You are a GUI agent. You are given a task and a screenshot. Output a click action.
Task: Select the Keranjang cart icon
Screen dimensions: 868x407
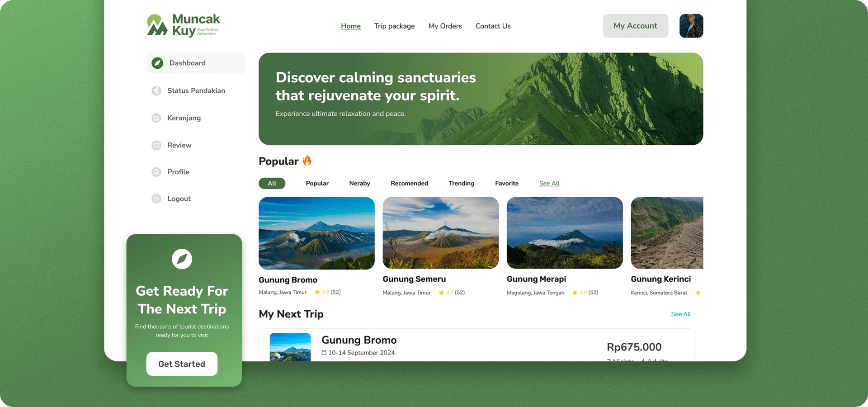(156, 118)
